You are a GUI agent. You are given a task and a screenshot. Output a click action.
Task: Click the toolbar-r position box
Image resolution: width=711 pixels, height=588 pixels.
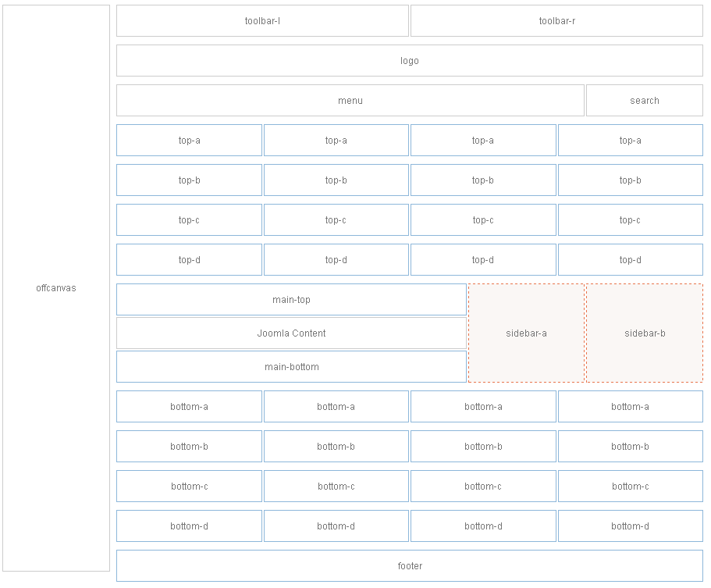(x=556, y=21)
